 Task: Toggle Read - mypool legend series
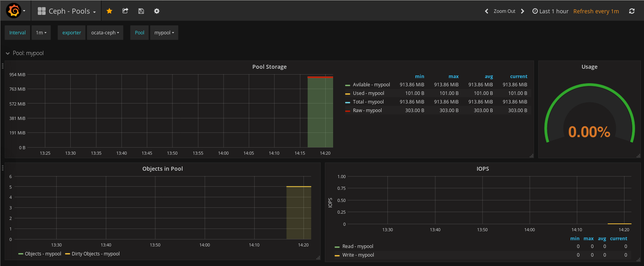(358, 246)
